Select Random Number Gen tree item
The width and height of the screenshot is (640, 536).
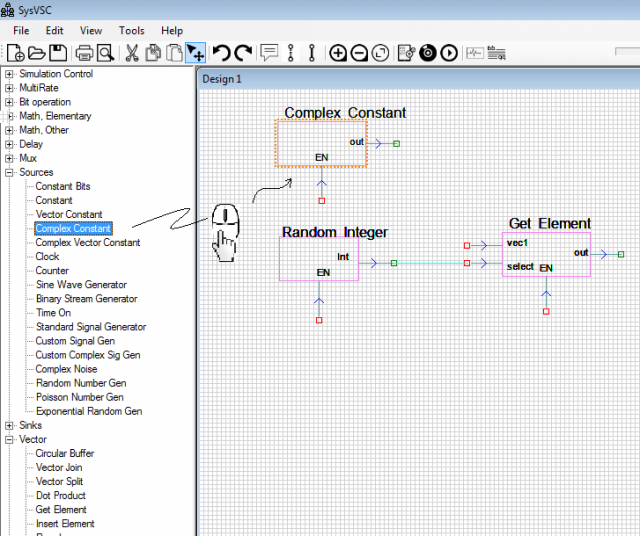(x=79, y=383)
